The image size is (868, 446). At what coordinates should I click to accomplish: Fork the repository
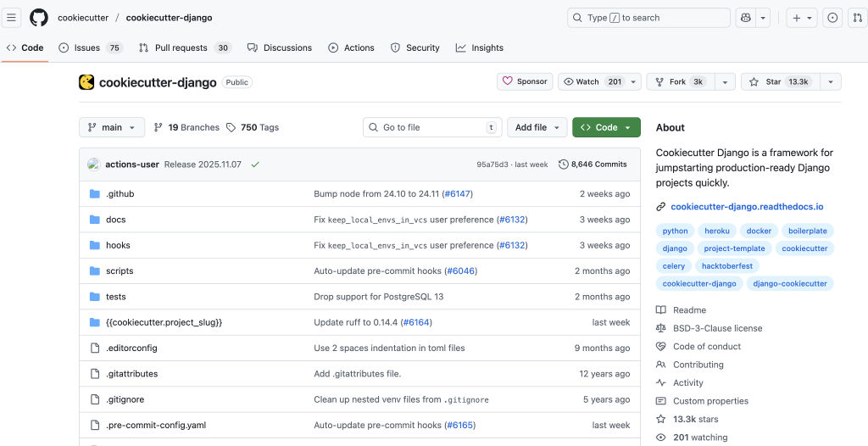679,81
